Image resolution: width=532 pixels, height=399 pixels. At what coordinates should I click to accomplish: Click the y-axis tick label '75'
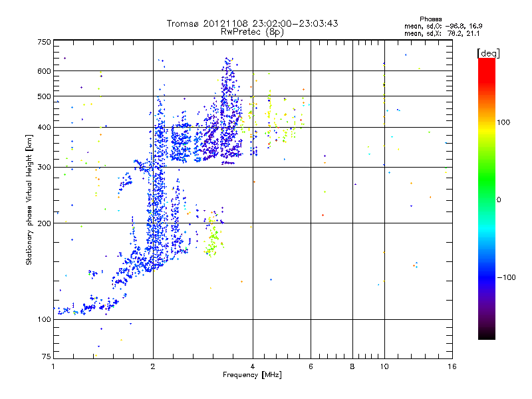[x=47, y=356]
